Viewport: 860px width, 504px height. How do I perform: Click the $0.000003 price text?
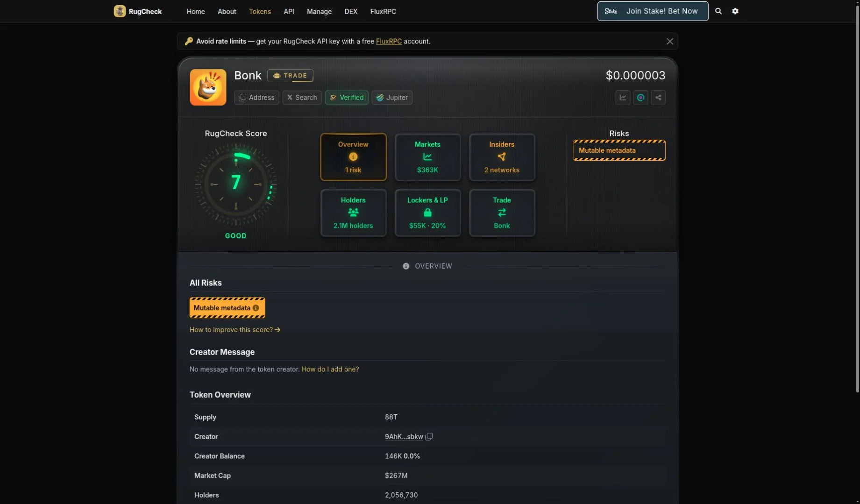tap(635, 76)
